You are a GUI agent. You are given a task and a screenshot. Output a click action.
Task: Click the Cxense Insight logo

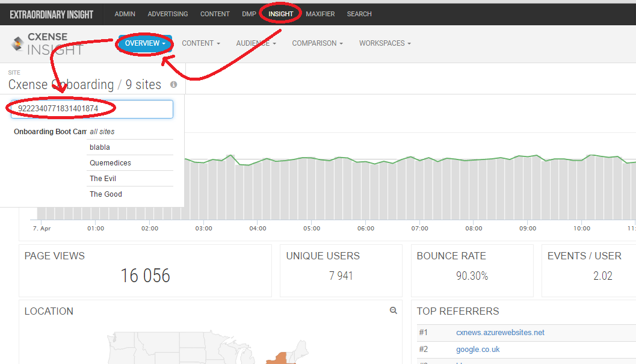tap(47, 44)
